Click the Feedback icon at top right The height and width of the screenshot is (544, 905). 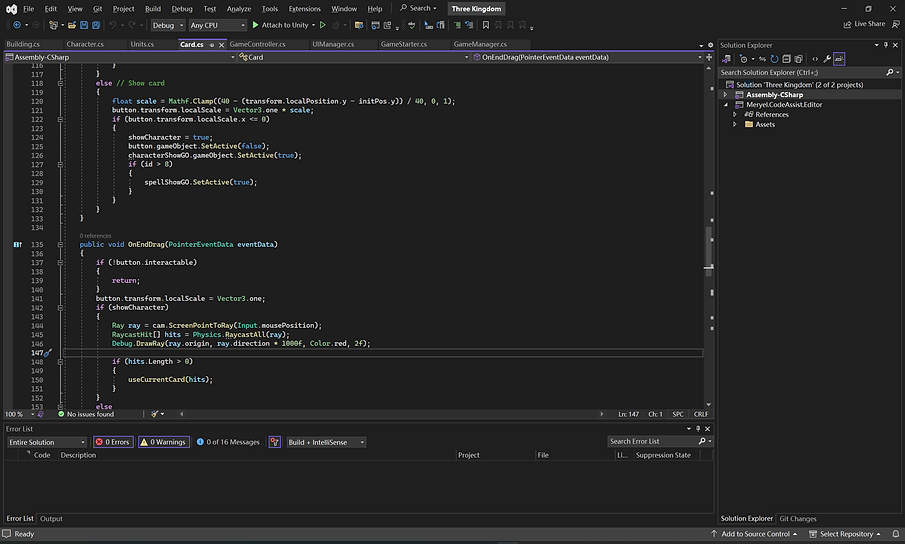click(x=895, y=24)
